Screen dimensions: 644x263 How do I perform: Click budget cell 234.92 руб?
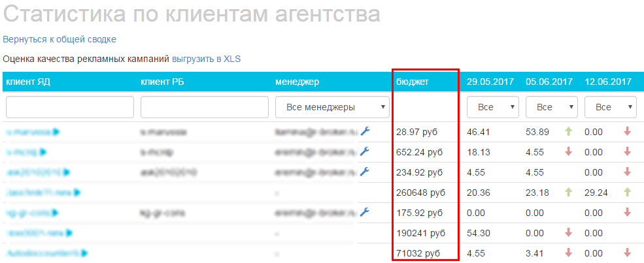coord(419,172)
